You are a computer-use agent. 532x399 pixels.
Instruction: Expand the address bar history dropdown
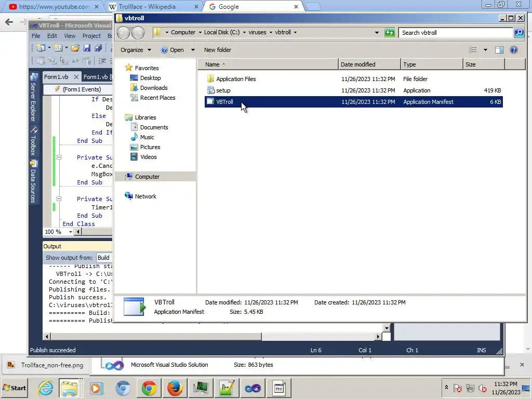click(x=377, y=33)
